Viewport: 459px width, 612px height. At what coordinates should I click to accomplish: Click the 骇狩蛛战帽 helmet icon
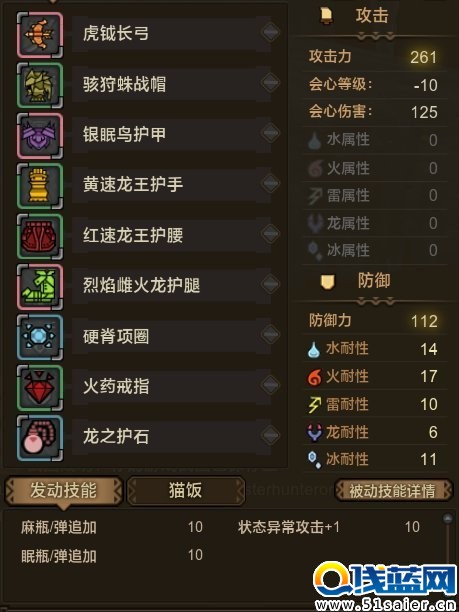[40, 85]
